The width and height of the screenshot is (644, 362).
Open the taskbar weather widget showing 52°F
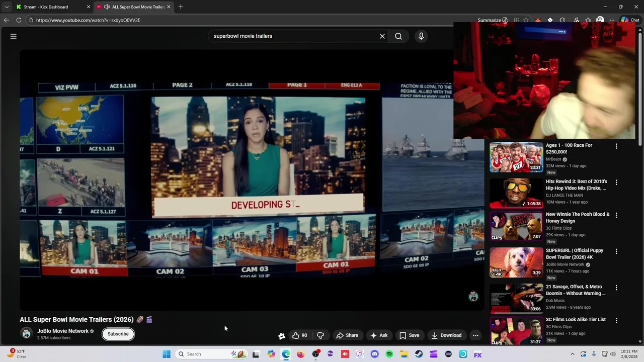(16, 354)
